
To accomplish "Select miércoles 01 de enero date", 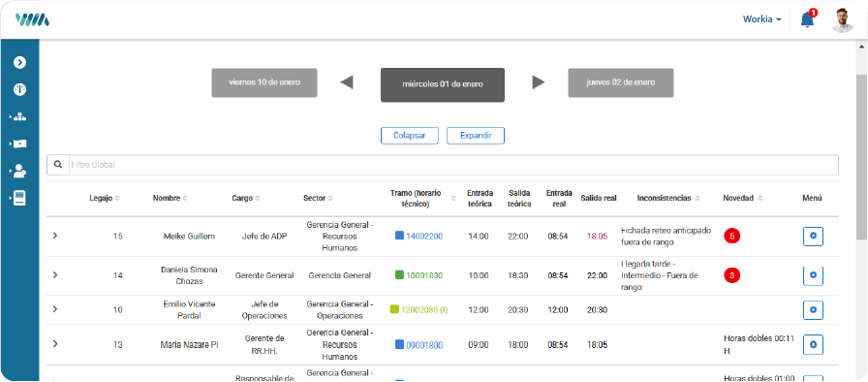I will (443, 84).
